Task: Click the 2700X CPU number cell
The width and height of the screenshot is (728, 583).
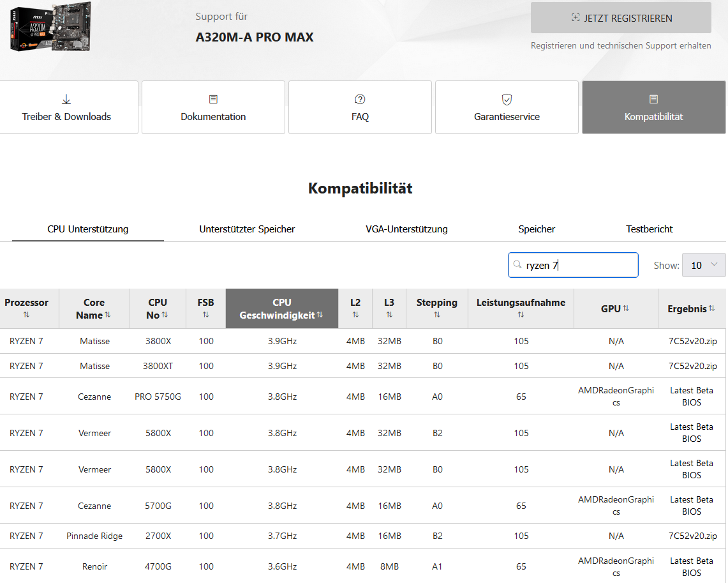Action: coord(158,536)
